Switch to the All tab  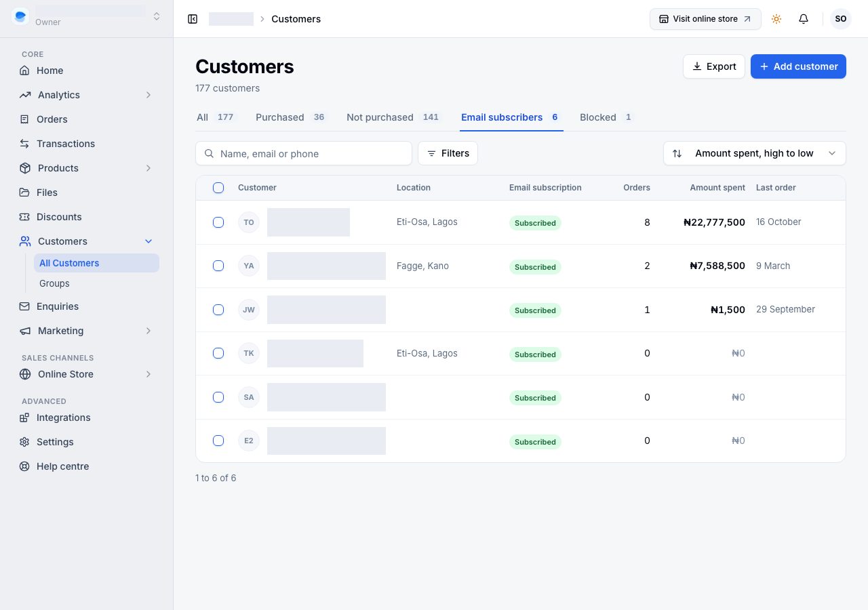[x=216, y=117]
